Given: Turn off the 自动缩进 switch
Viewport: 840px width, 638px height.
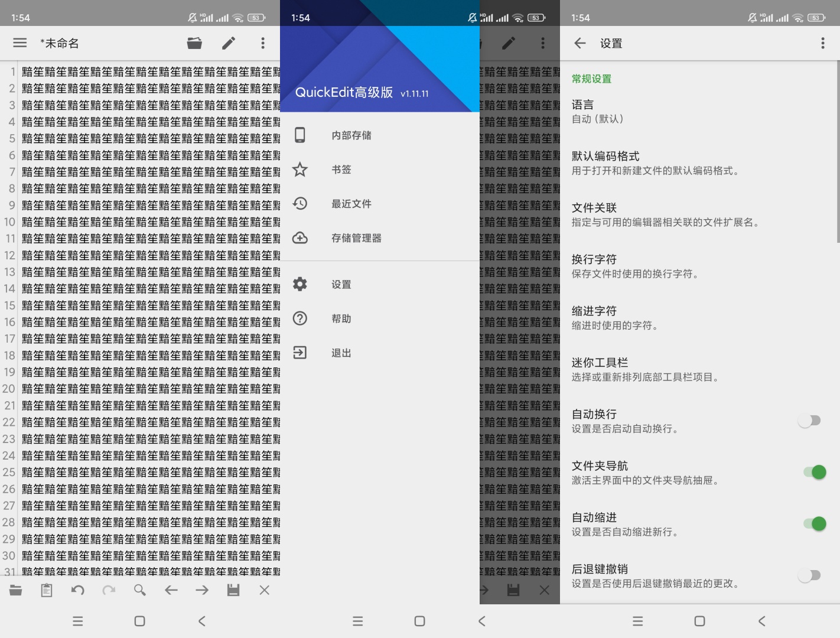Looking at the screenshot, I should pos(814,523).
